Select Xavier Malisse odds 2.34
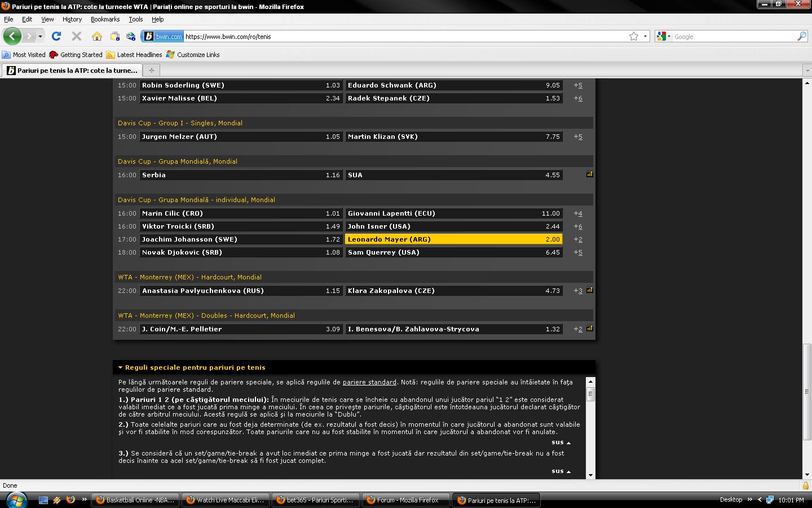 tap(241, 98)
